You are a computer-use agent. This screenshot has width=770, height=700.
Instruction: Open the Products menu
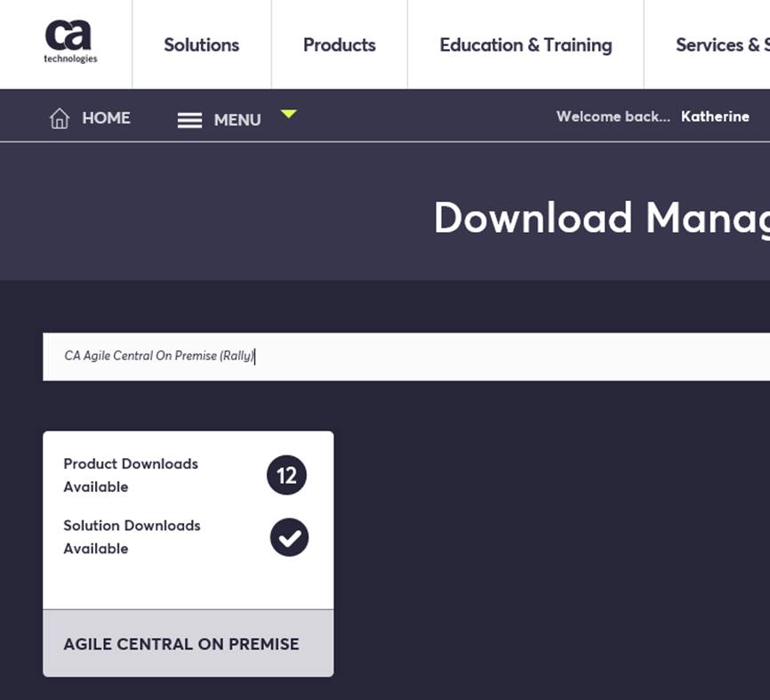[x=340, y=44]
